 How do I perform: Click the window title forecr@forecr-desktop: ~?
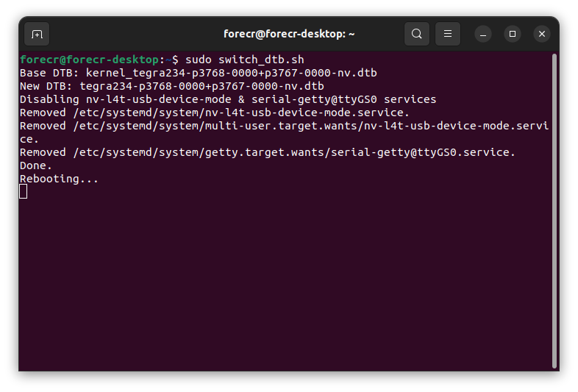pyautogui.click(x=289, y=34)
